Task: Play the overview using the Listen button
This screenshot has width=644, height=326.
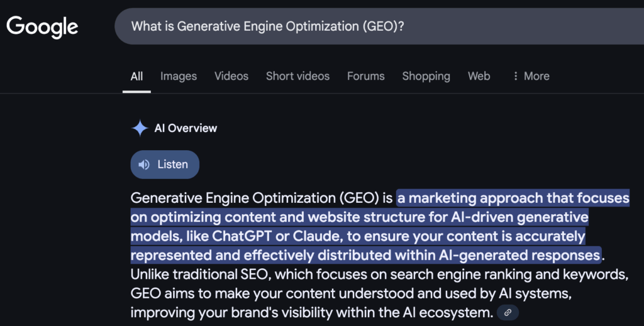Action: [x=165, y=165]
